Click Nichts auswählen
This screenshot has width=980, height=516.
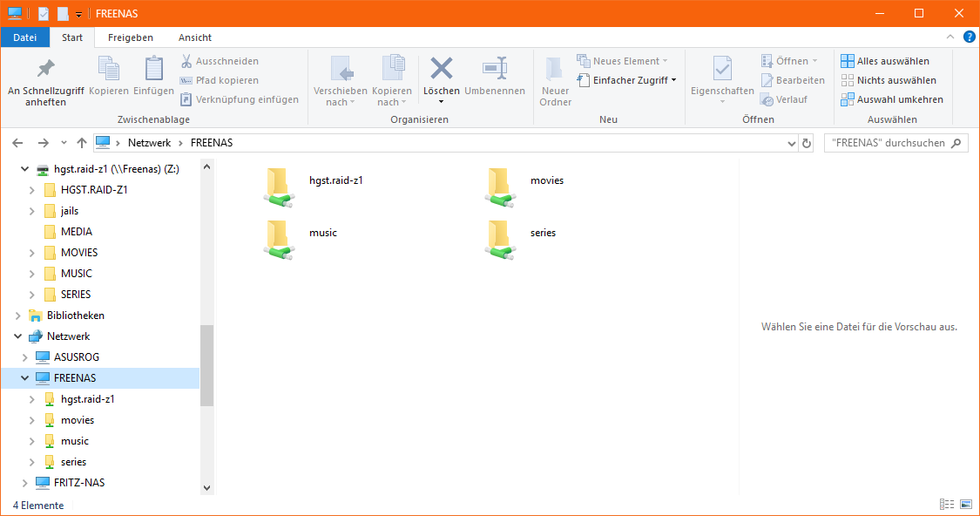889,80
